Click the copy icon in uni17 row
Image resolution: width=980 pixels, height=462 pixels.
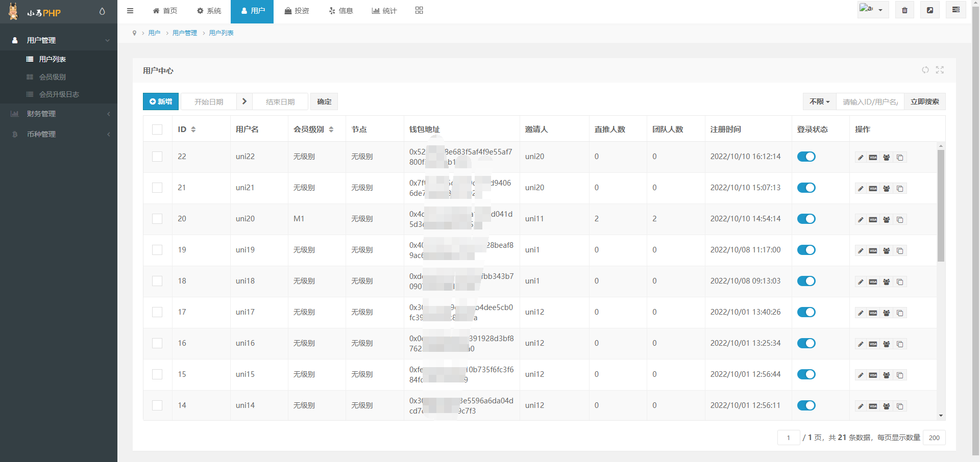900,313
